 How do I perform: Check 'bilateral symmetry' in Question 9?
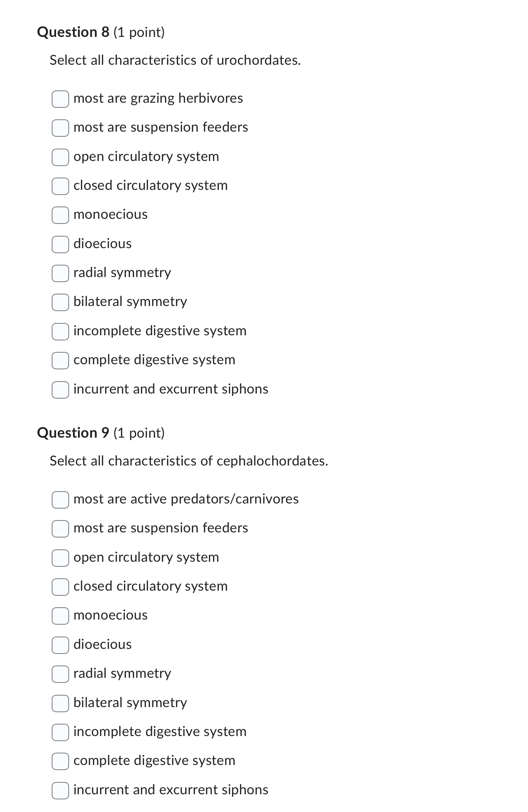(x=60, y=703)
